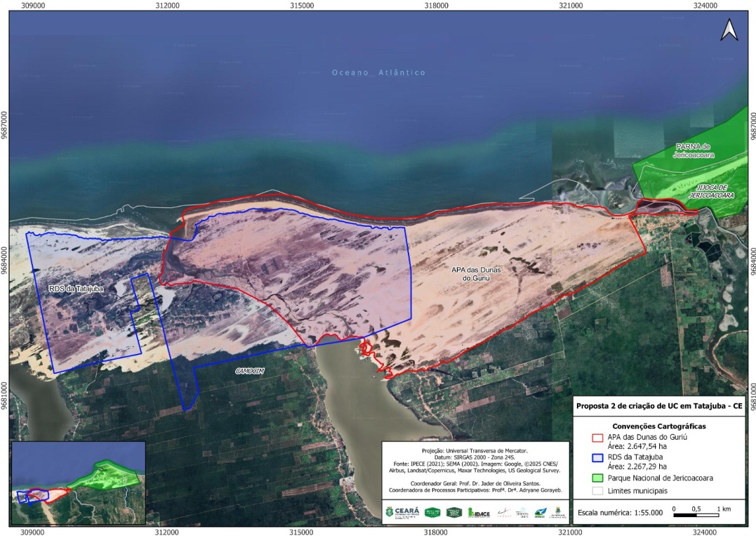Click the 'Proposta 2 de criação de UC' title
Viewport: 756px width, 536px height.
(658, 406)
